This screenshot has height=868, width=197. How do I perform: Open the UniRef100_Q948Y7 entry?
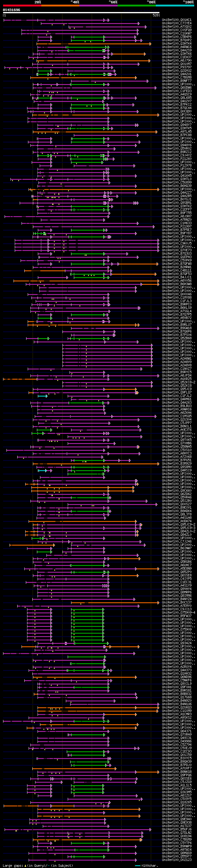[x=176, y=125]
